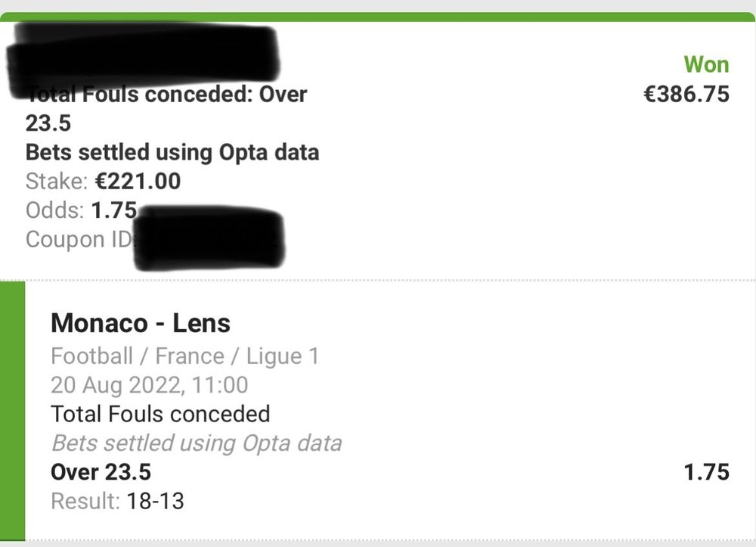756x547 pixels.
Task: Select the stake amount €221.00
Action: click(138, 182)
